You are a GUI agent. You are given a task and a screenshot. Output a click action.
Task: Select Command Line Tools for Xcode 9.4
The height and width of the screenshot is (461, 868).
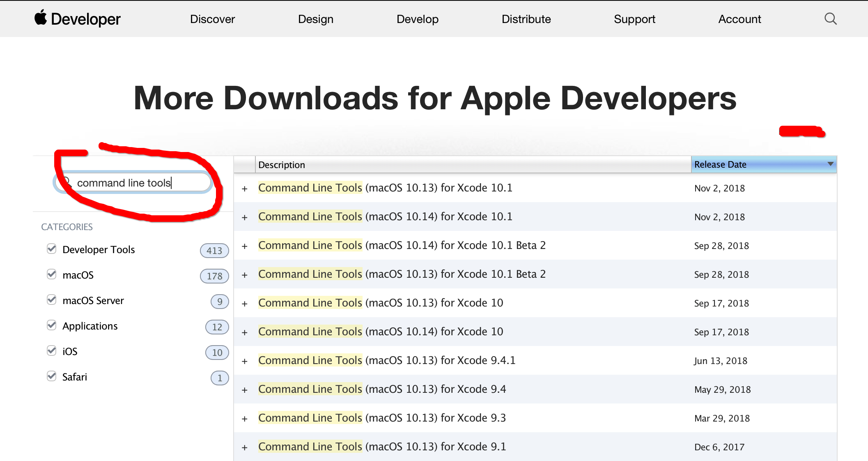(382, 389)
